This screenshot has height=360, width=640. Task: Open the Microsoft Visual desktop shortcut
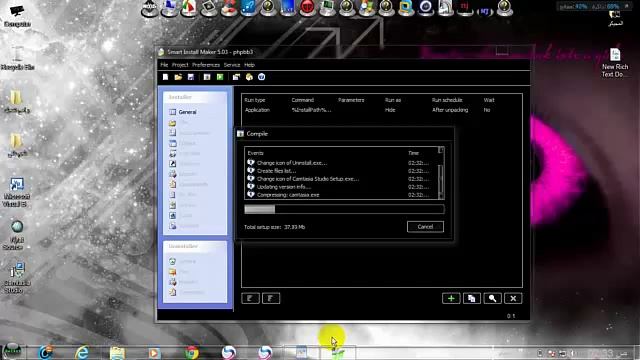click(16, 192)
